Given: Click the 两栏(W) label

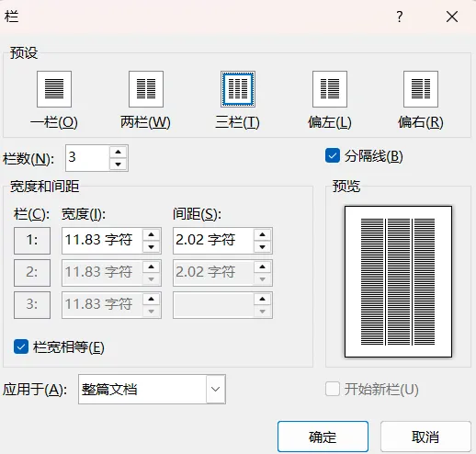Looking at the screenshot, I should (145, 122).
